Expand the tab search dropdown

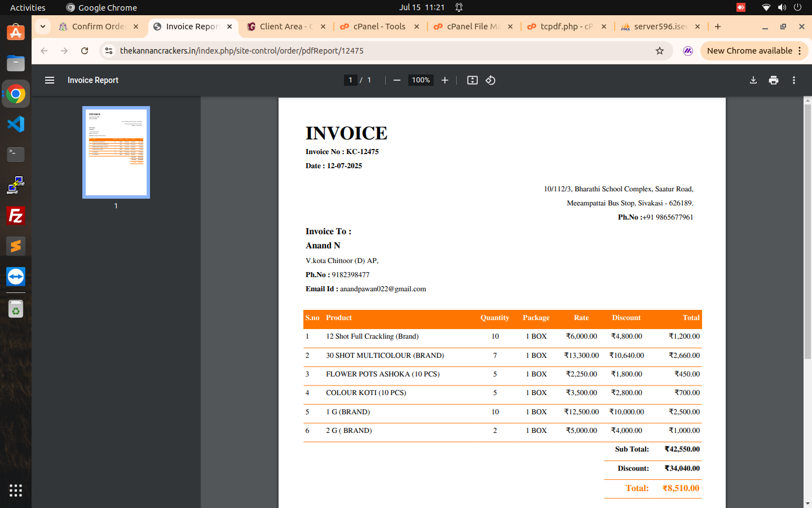pos(43,27)
